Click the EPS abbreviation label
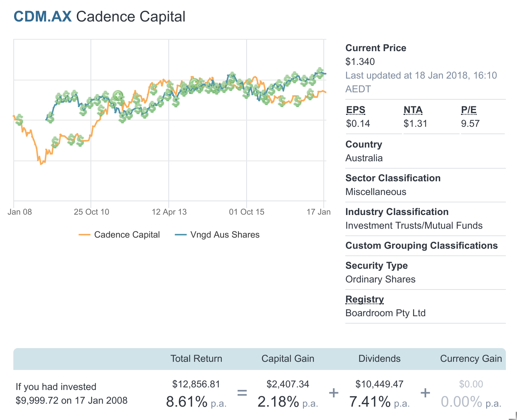 click(x=356, y=110)
